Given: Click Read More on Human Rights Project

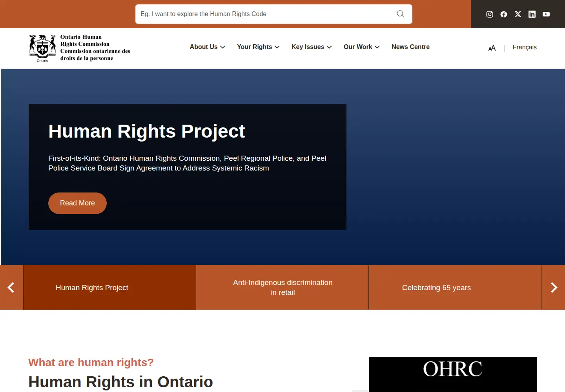Looking at the screenshot, I should (x=77, y=203).
